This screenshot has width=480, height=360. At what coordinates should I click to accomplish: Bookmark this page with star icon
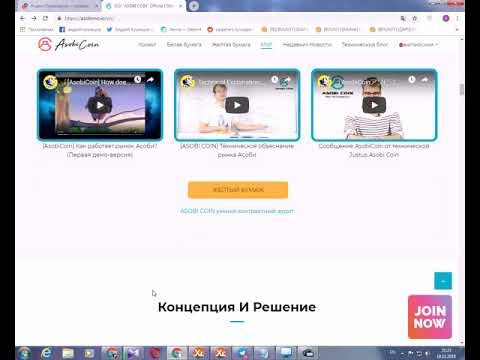(415, 18)
